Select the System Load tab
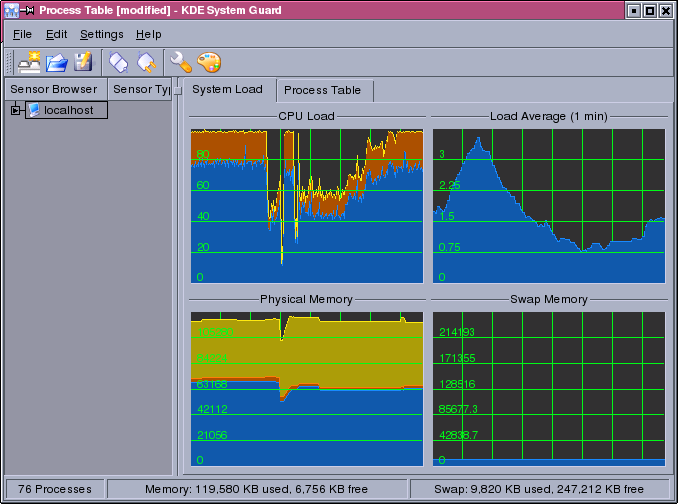This screenshot has width=678, height=504. (227, 89)
